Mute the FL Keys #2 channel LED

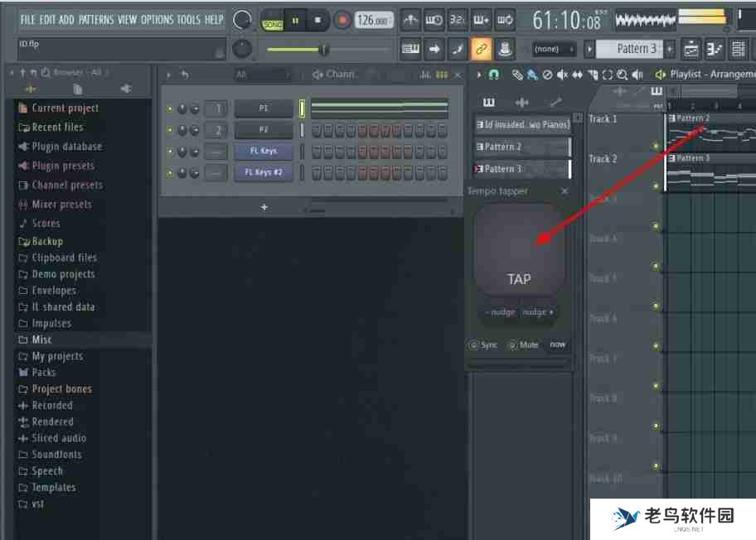(170, 172)
